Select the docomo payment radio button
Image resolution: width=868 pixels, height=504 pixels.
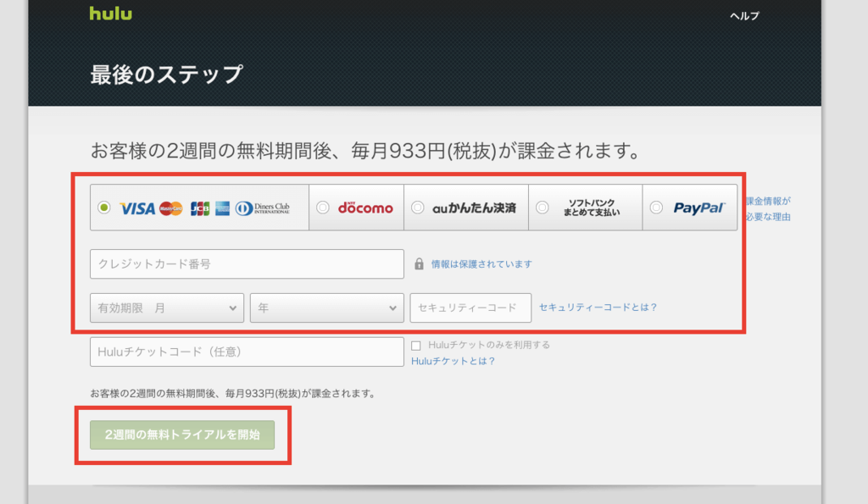(x=323, y=208)
